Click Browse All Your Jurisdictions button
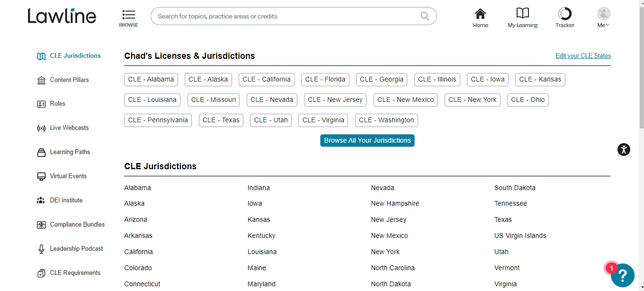This screenshot has width=644, height=291. tap(367, 140)
